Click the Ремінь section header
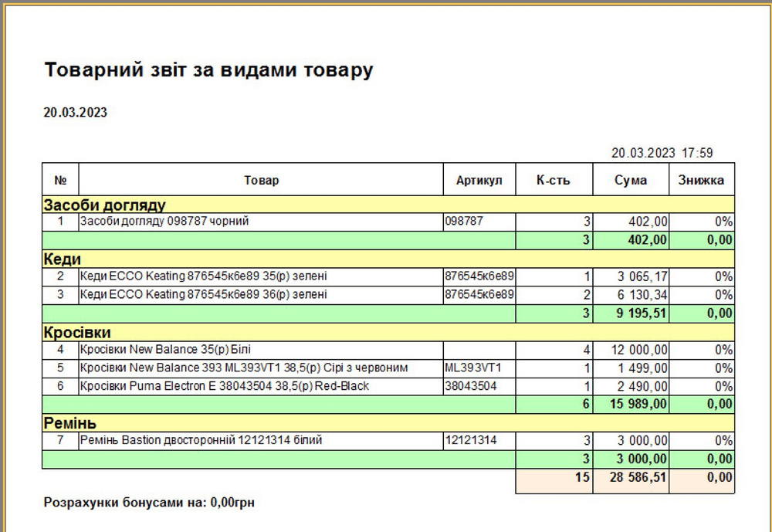This screenshot has width=772, height=532. pos(68,422)
